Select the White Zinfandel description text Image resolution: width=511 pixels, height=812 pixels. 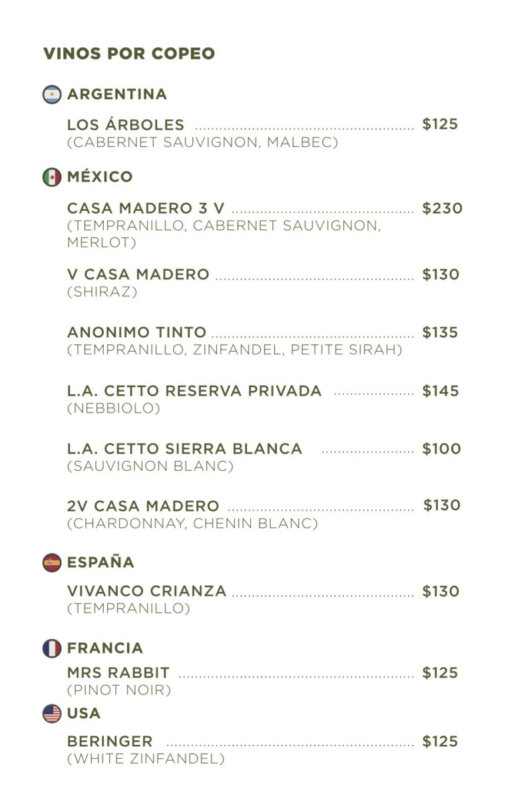pyautogui.click(x=146, y=759)
